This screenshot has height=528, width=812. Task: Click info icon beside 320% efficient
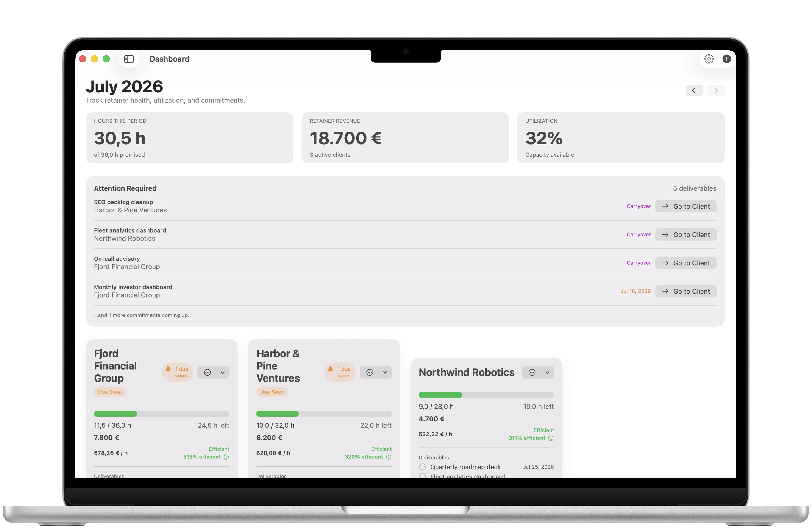[x=388, y=457]
